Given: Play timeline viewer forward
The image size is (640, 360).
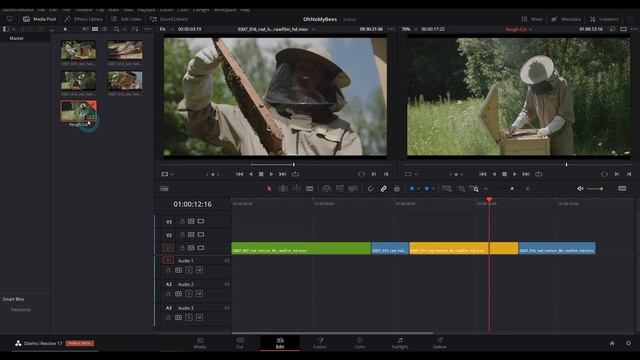Looking at the screenshot, I should pos(515,174).
